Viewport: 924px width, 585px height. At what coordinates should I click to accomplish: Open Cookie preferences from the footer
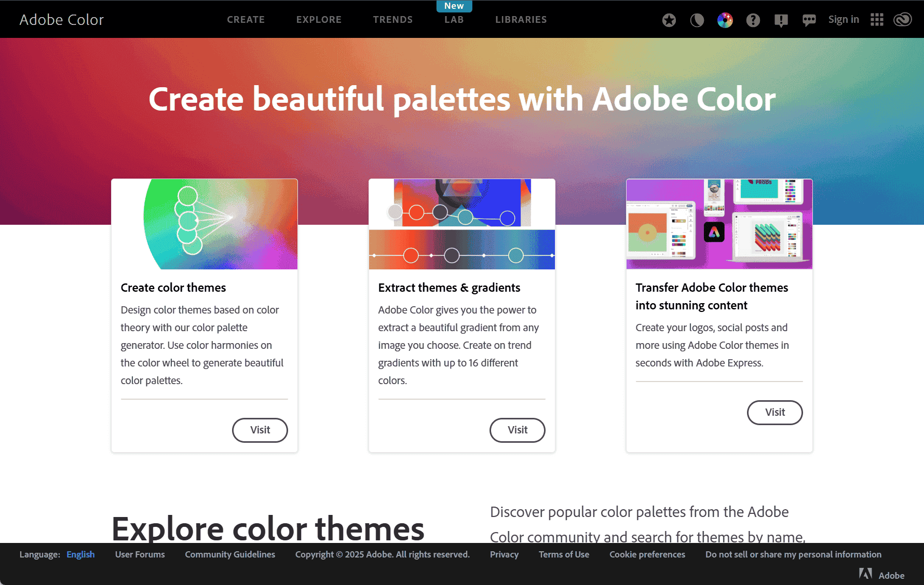[647, 554]
